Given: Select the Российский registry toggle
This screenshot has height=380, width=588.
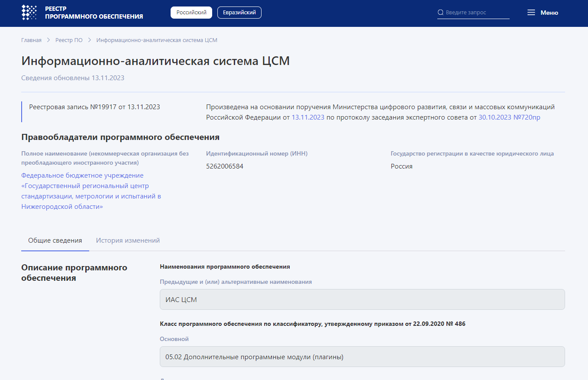Looking at the screenshot, I should pyautogui.click(x=191, y=13).
